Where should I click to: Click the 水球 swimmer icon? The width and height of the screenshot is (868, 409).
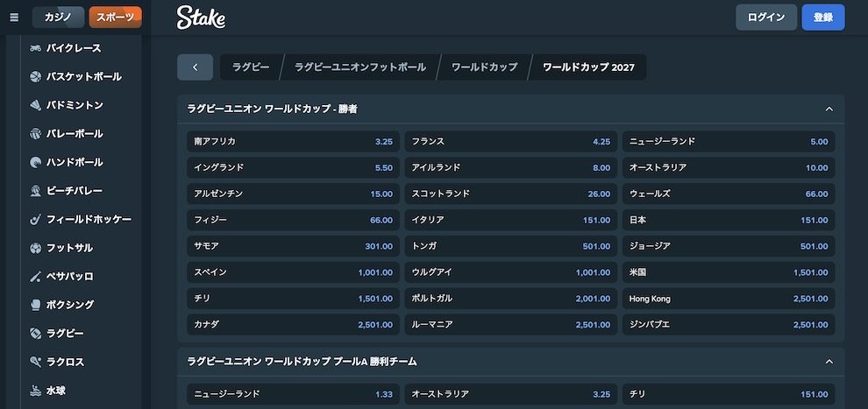pos(35,391)
